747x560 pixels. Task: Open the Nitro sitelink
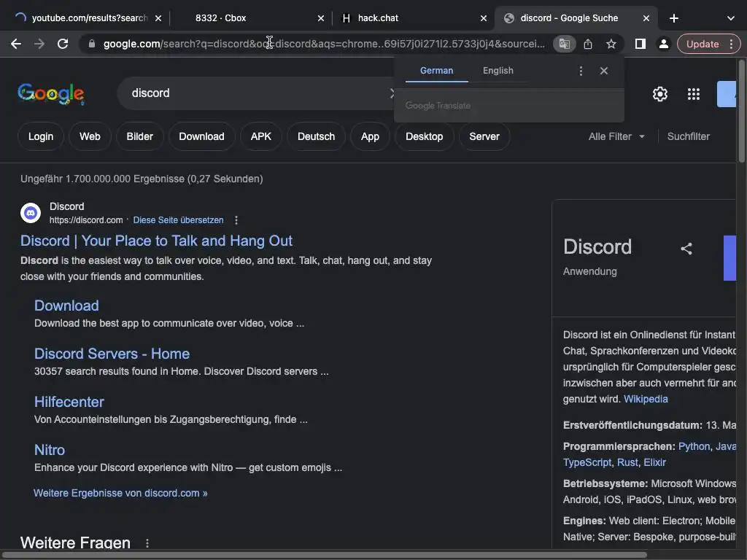(x=50, y=449)
